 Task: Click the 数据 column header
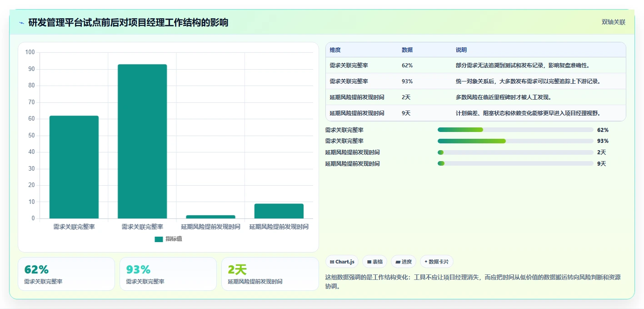tap(407, 50)
